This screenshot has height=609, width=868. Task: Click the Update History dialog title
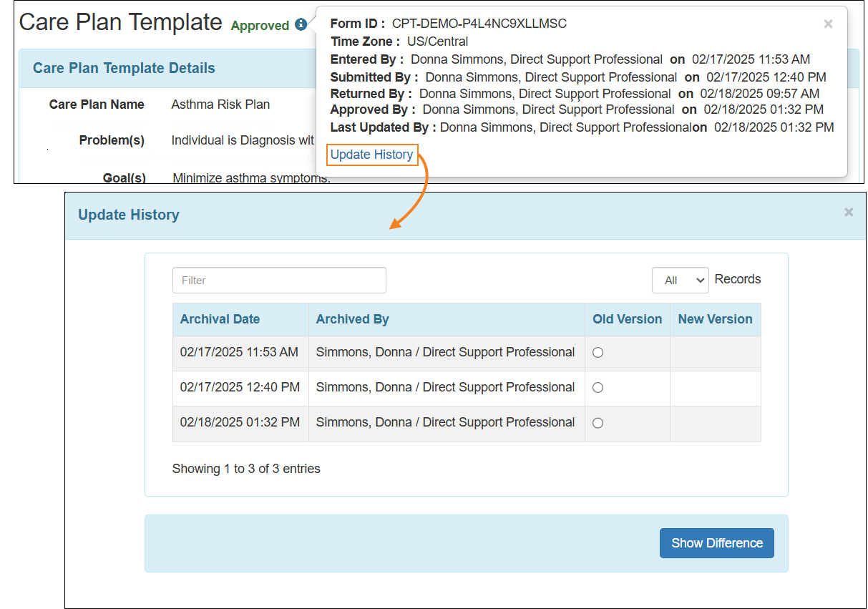click(x=129, y=215)
